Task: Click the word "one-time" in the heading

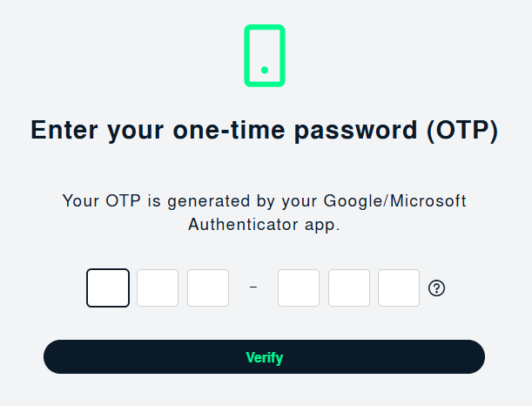Action: 232,131
